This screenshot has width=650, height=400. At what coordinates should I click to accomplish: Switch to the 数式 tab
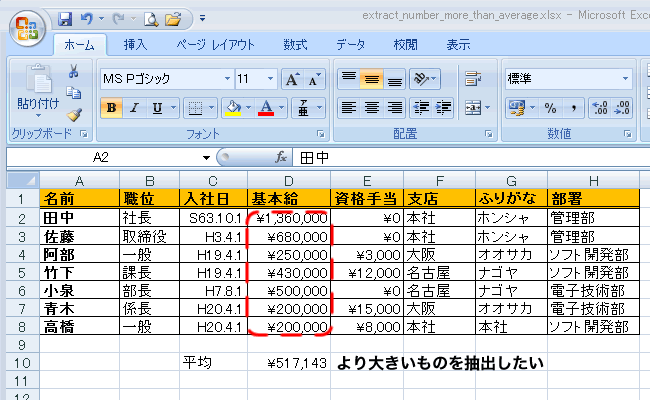295,45
